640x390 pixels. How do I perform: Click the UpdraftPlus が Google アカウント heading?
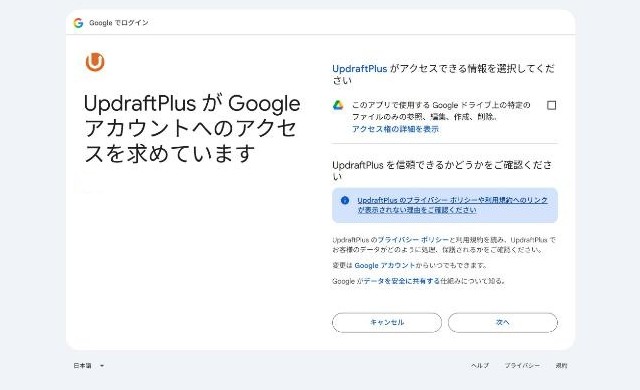pyautogui.click(x=192, y=129)
